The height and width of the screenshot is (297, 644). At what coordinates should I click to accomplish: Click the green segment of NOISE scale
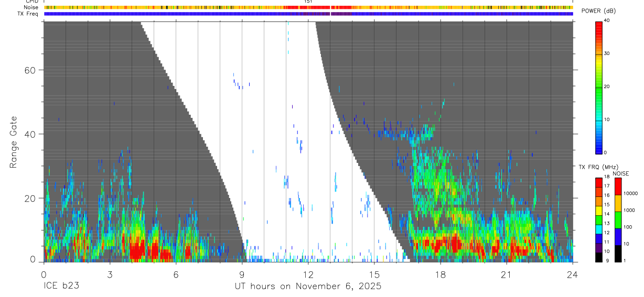tap(618, 219)
